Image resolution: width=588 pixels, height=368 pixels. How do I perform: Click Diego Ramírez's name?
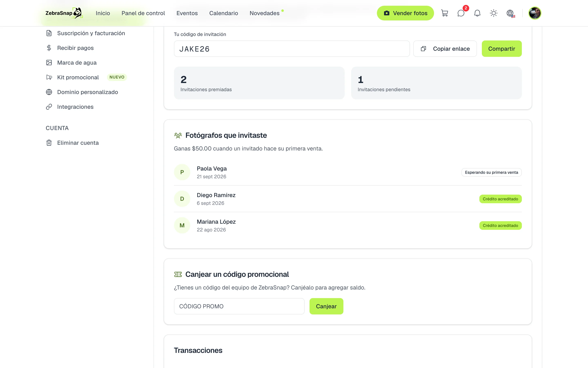coord(216,195)
